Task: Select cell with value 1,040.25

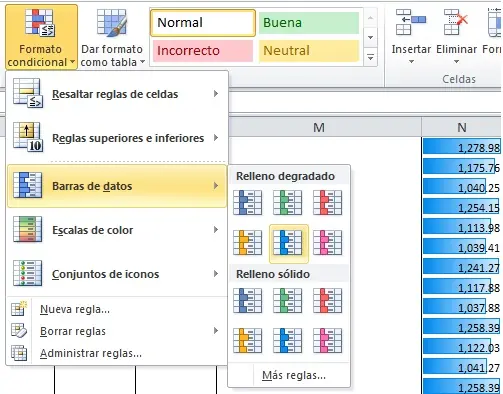Action: (462, 187)
